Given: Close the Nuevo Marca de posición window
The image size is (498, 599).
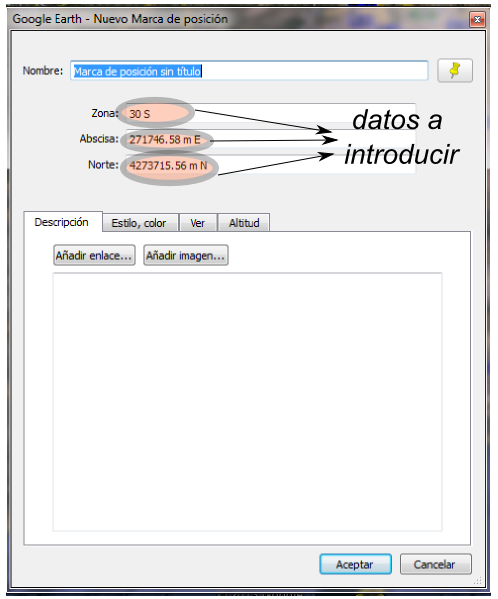Looking at the screenshot, I should (477, 19).
